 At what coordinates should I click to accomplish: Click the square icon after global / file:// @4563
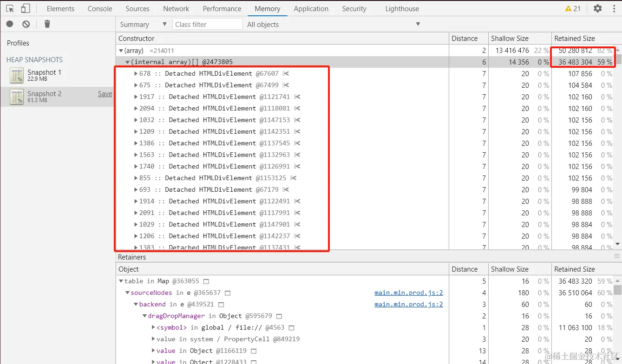(x=292, y=328)
